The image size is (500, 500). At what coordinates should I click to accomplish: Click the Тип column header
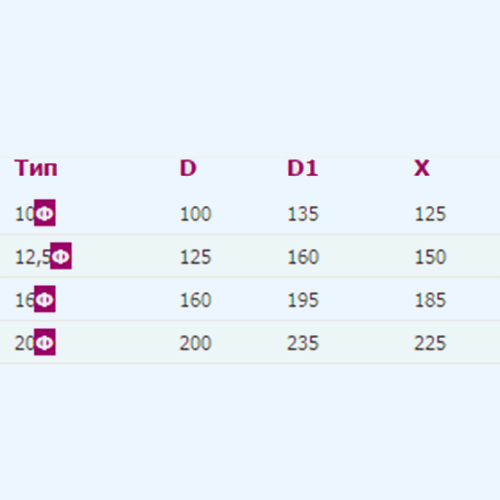tap(36, 168)
